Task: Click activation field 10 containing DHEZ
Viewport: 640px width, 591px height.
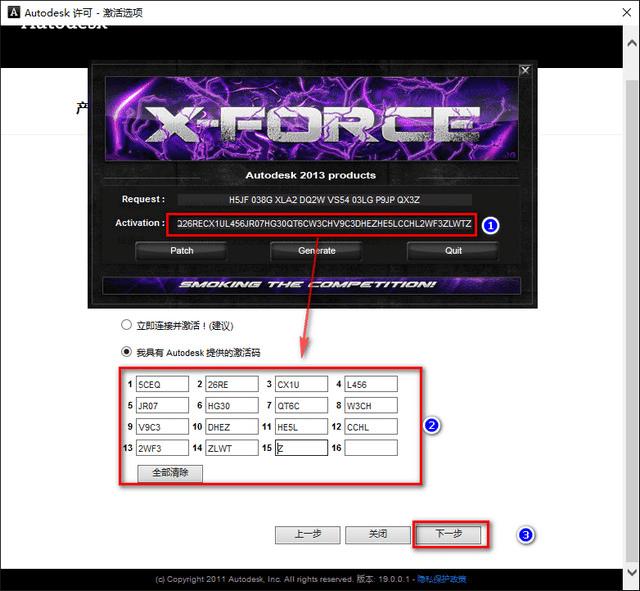Action: pyautogui.click(x=232, y=427)
